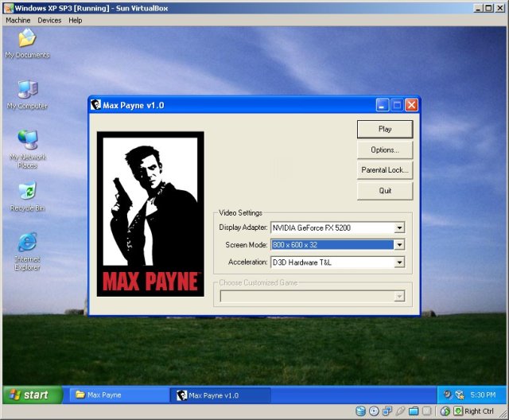Viewport: 509px width, 420px height.
Task: Click VirtualBox hard disk status icon
Action: (360, 411)
